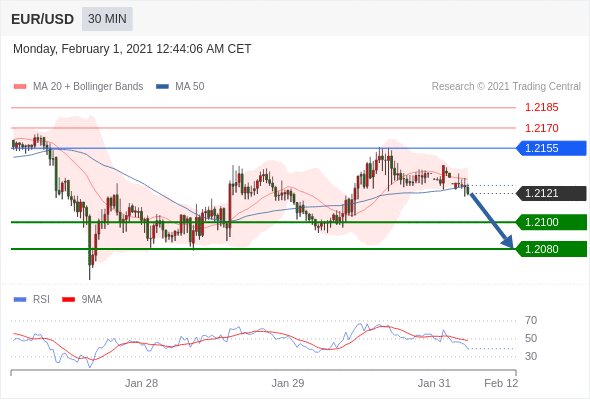Click the RSI legend blue swatch

(20, 300)
